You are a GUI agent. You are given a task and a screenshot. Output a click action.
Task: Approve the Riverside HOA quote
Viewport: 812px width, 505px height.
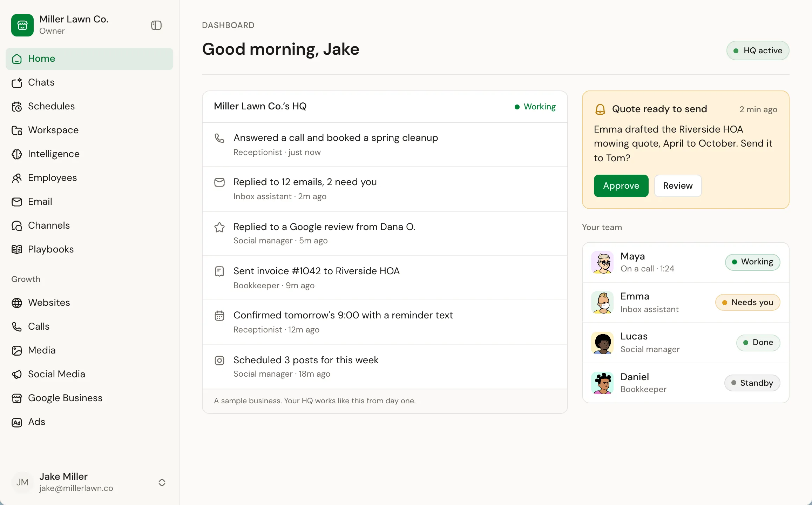(x=621, y=186)
